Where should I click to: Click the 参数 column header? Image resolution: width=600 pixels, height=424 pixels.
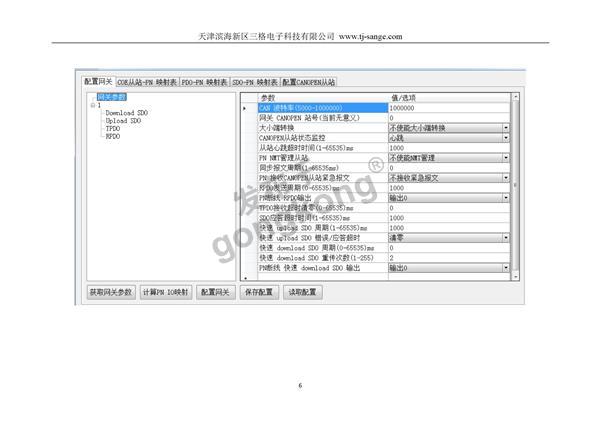point(323,98)
